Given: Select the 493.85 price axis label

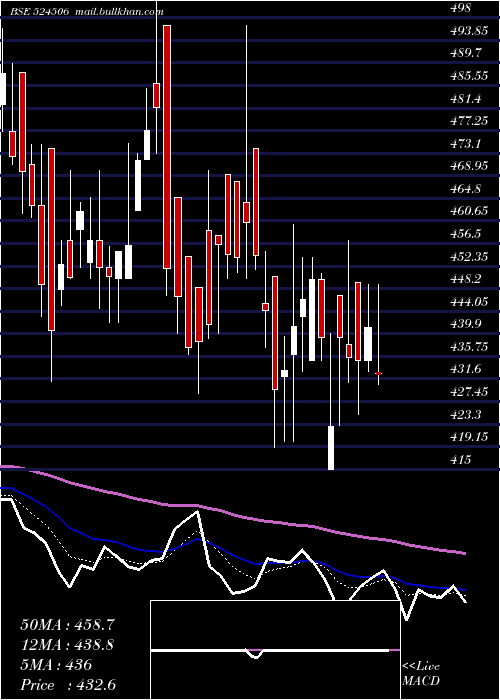Looking at the screenshot, I should coord(468,31).
